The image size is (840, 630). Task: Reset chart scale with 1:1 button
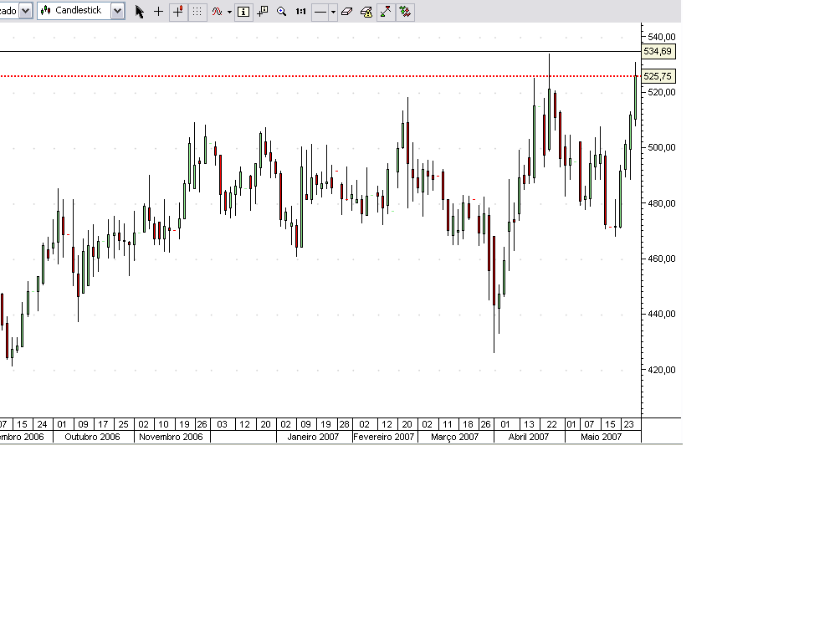click(x=300, y=11)
